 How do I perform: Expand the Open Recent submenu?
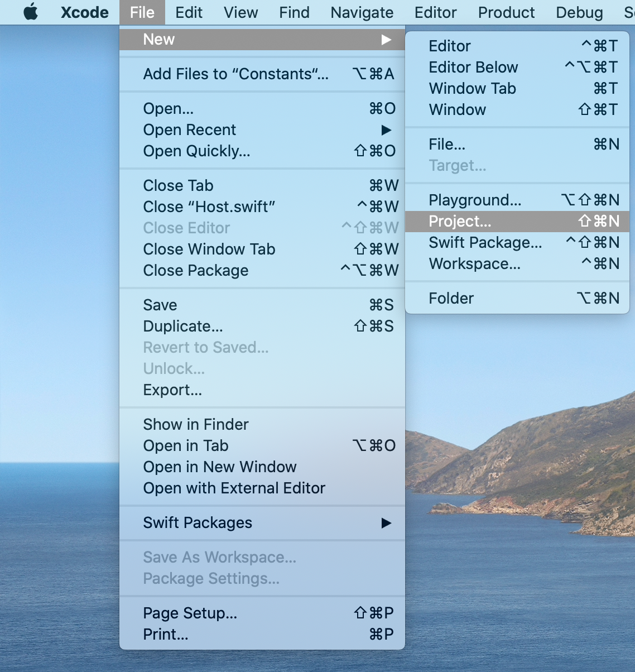262,130
